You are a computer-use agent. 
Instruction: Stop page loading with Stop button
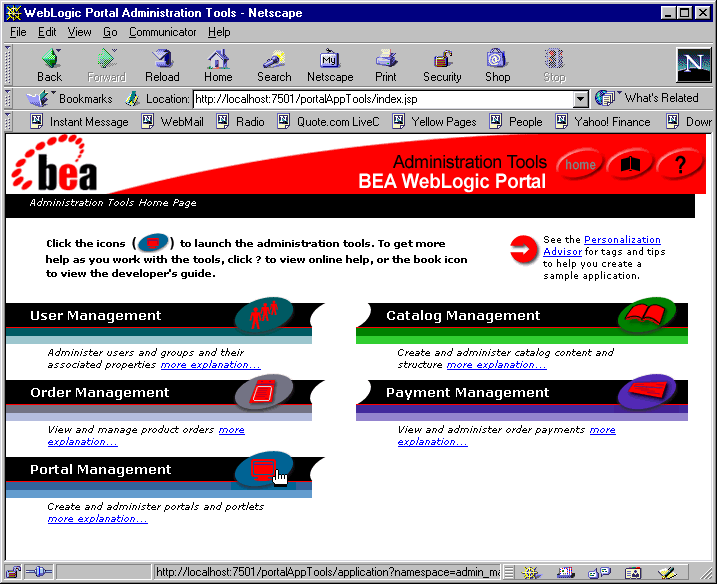[554, 65]
